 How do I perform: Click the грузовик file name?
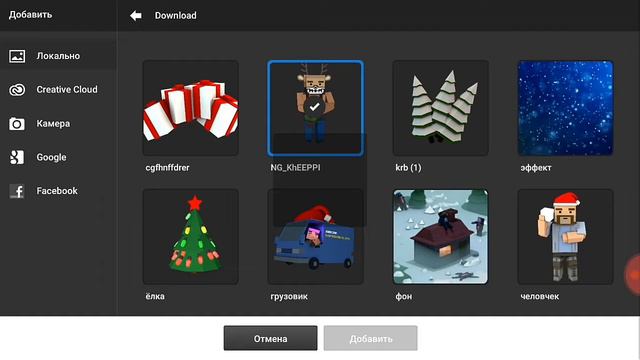pyautogui.click(x=289, y=296)
